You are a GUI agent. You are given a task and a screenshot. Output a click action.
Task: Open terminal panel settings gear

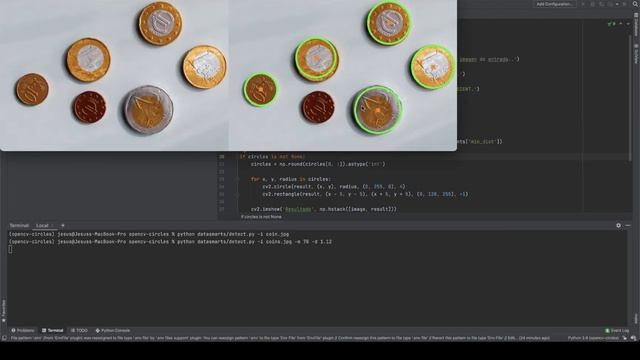tap(618, 225)
